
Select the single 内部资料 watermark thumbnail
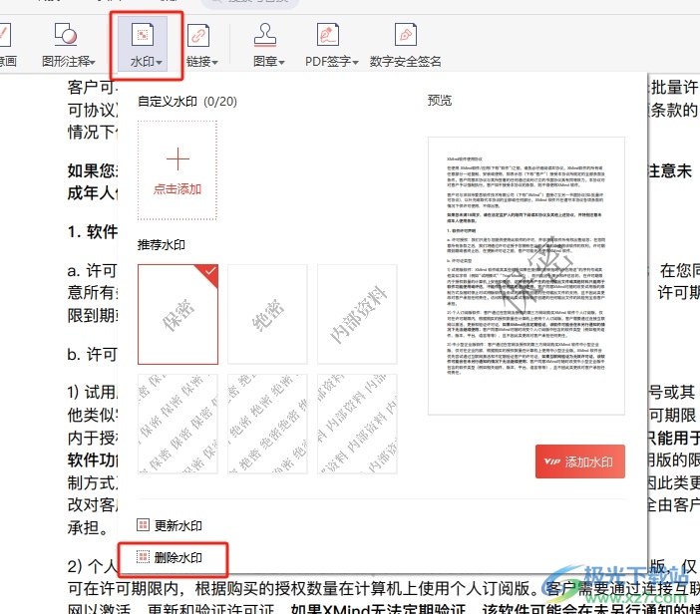(x=357, y=314)
